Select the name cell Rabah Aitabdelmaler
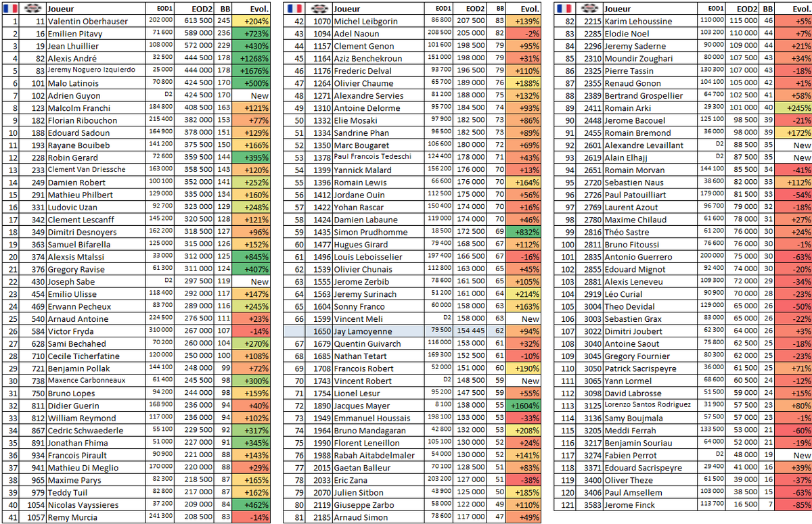Viewport: 812px width, 524px height. tap(379, 456)
